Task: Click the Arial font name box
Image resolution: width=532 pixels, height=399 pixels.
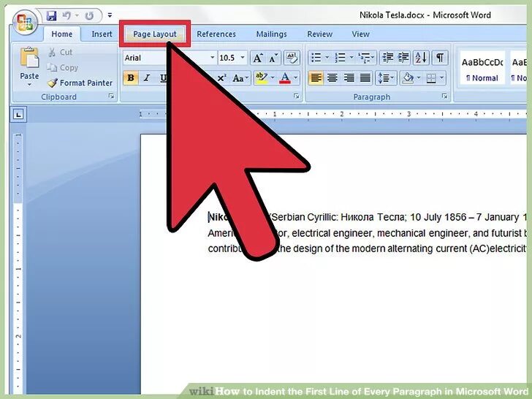Action: pos(166,58)
